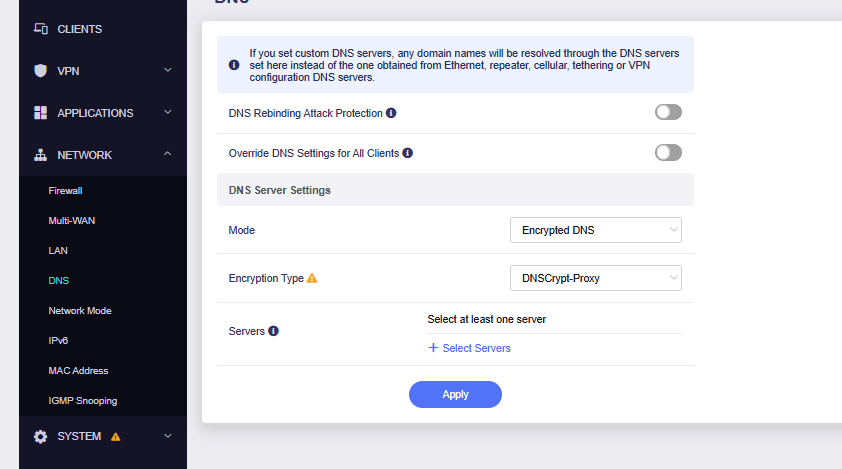Click the Clients devices icon in sidebar
Image resolution: width=842 pixels, height=469 pixels.
pos(41,29)
